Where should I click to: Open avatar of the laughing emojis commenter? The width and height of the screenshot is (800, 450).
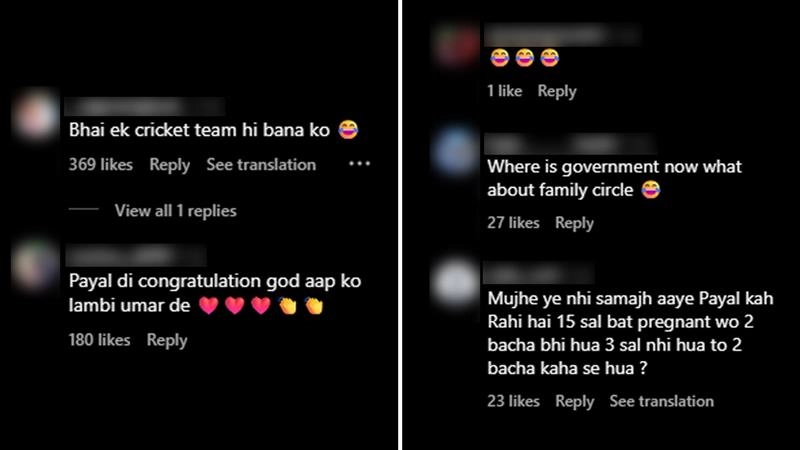click(455, 45)
